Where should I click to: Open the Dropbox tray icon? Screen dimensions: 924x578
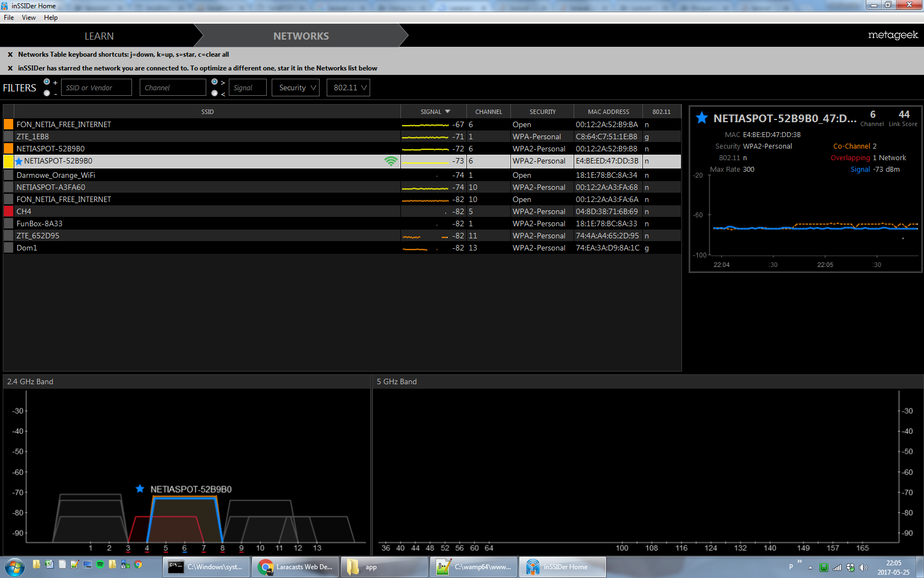850,568
